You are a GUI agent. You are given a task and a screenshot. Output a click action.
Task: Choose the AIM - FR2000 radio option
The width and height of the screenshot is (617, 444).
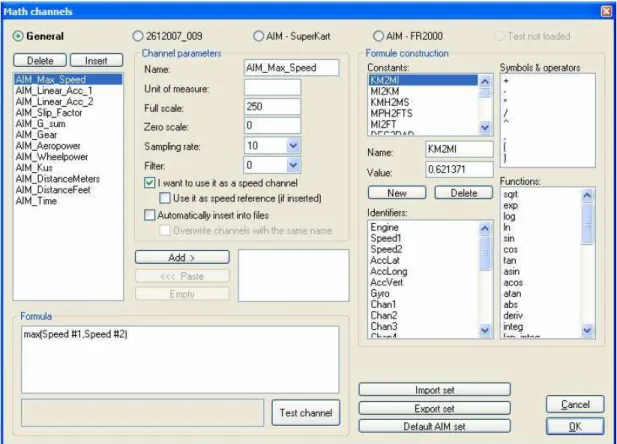point(378,36)
